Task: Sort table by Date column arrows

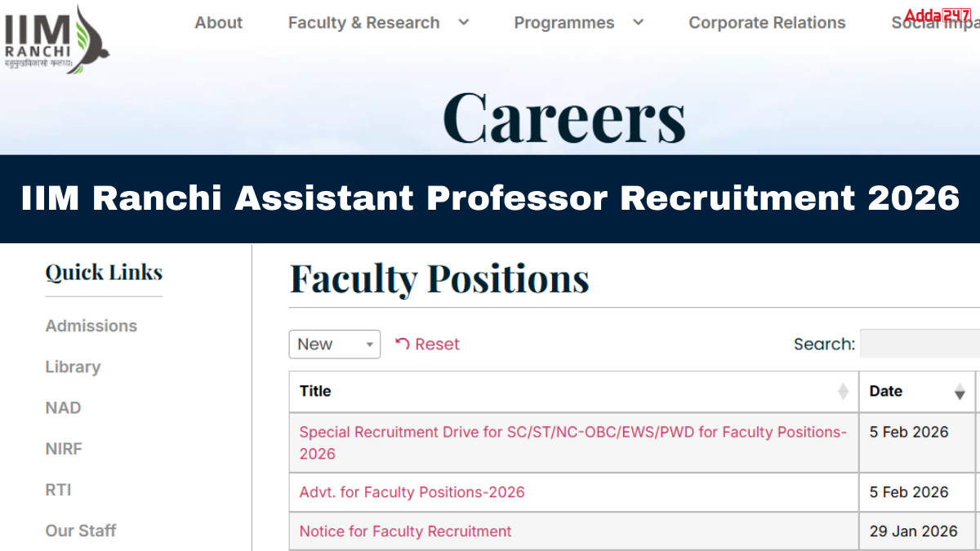Action: pyautogui.click(x=960, y=393)
